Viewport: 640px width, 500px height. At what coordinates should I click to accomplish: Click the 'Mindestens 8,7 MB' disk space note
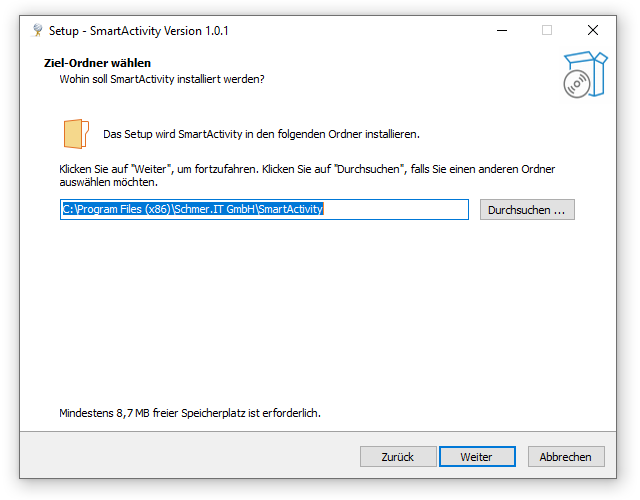click(190, 412)
